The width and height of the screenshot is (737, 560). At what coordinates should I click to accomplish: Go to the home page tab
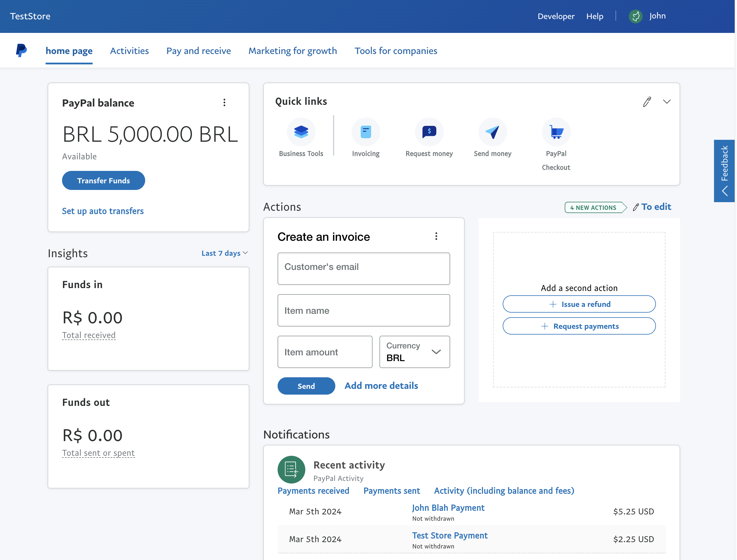69,51
